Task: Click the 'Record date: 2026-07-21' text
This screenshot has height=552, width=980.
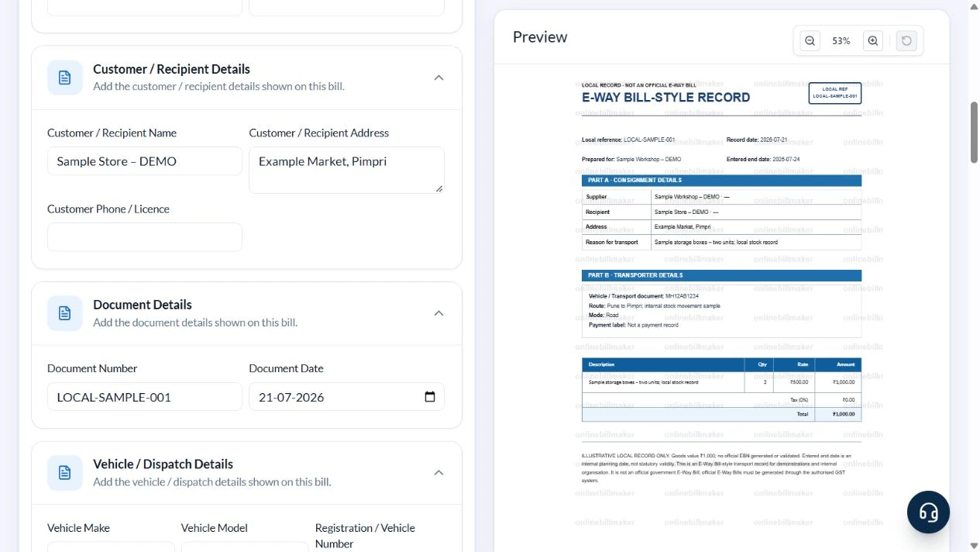Action: click(x=757, y=140)
